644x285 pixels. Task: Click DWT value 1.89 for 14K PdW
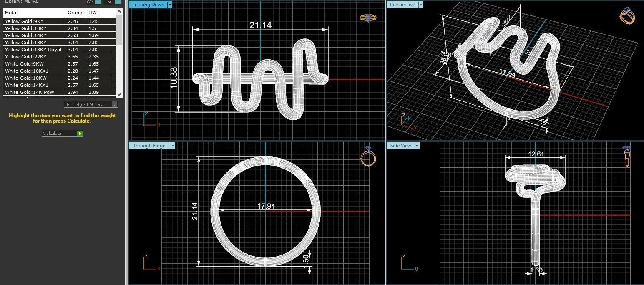(93, 92)
